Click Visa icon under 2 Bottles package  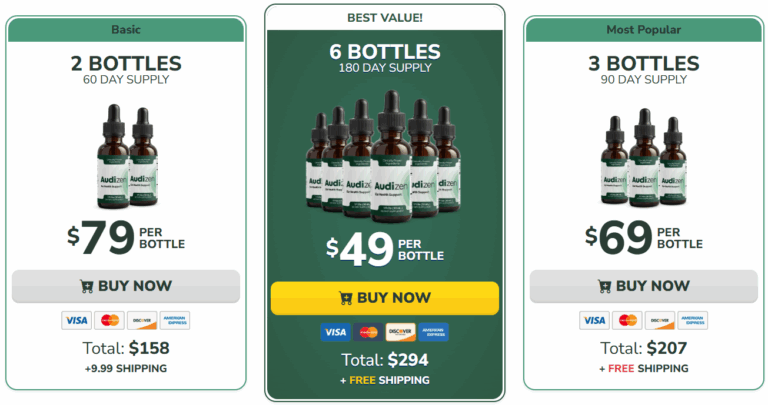click(76, 320)
